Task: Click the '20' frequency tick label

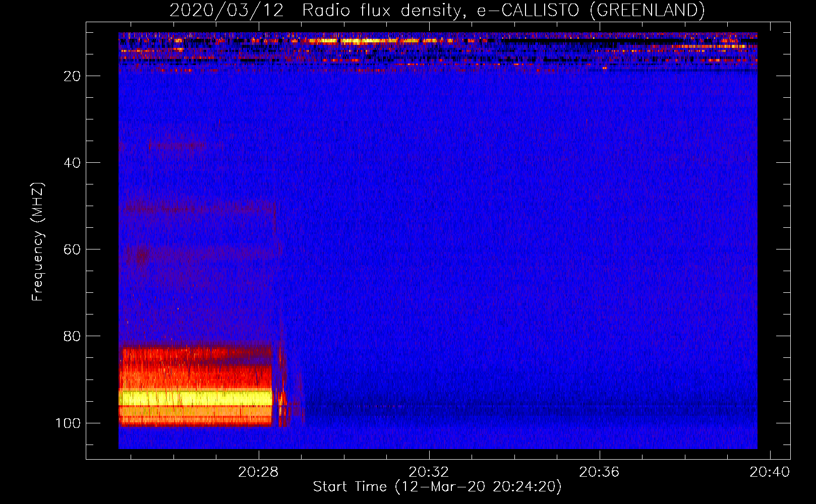Action: tap(73, 76)
